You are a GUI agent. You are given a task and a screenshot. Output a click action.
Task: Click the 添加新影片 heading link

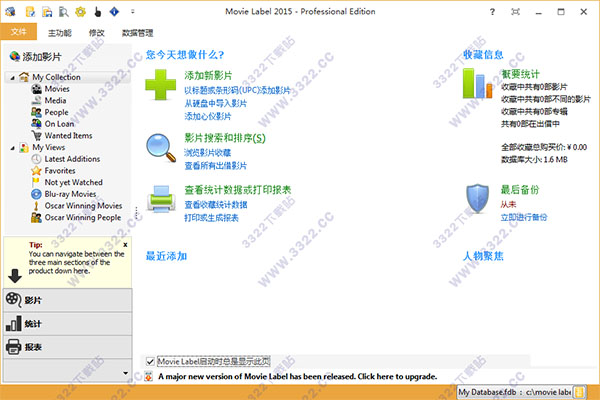pyautogui.click(x=208, y=75)
